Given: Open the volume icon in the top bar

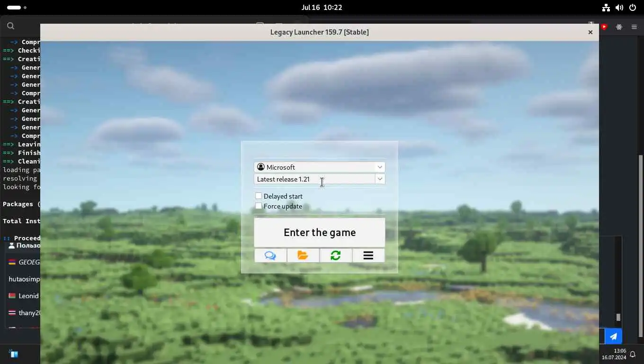Looking at the screenshot, I should click(619, 8).
